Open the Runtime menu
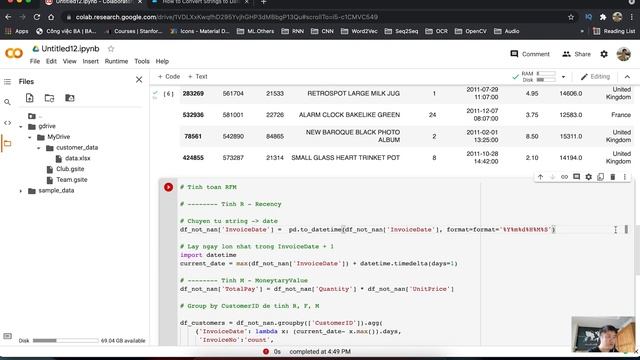The height and width of the screenshot is (360, 640). coord(116,61)
